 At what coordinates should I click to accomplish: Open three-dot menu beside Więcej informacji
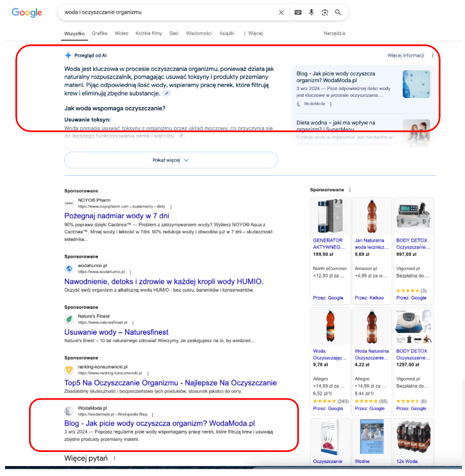click(432, 55)
